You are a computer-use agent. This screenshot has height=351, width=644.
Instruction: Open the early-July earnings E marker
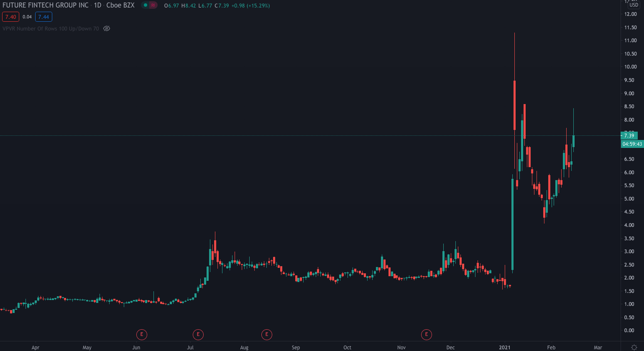[x=198, y=334]
